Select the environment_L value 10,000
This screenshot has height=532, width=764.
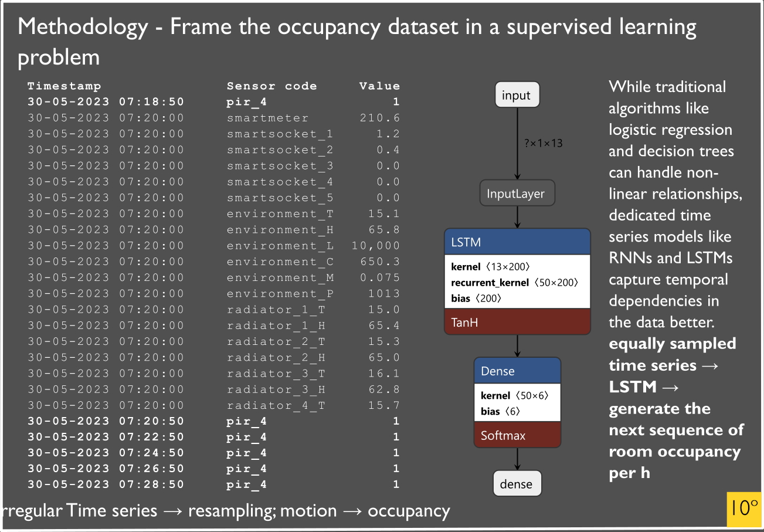(376, 246)
